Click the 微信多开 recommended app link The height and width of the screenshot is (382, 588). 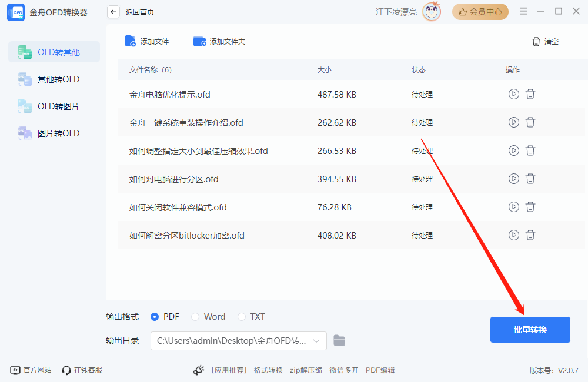click(x=344, y=370)
